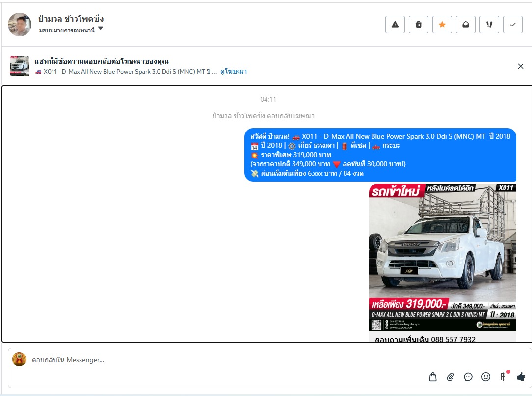Click the page avatar beside reply field

click(19, 359)
